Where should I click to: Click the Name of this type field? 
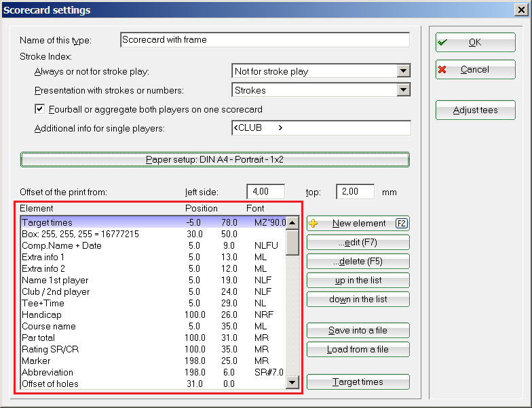265,40
